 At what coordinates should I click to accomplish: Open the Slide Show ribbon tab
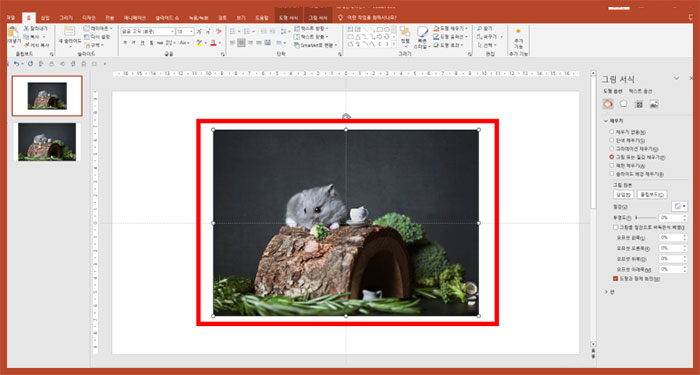(168, 18)
